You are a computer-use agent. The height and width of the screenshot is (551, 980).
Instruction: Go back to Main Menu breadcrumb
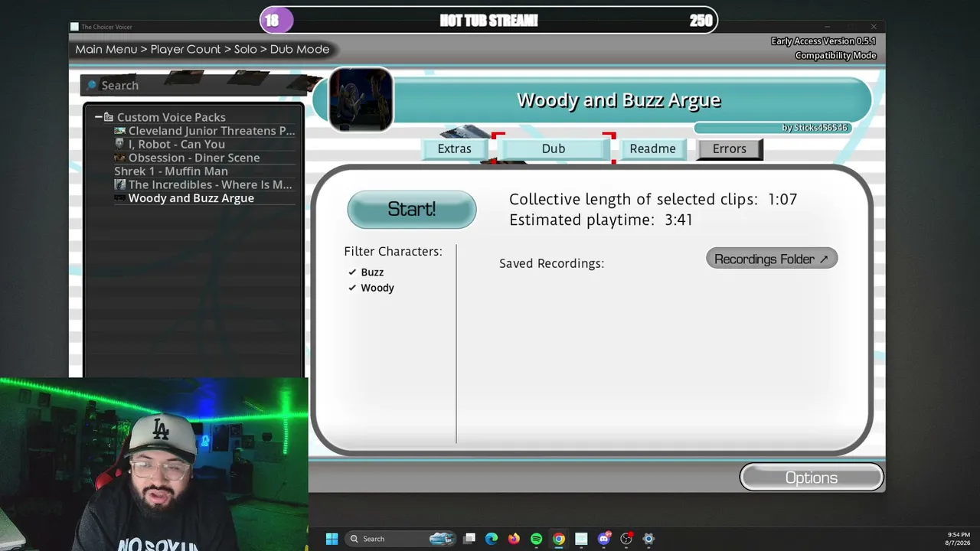point(106,49)
